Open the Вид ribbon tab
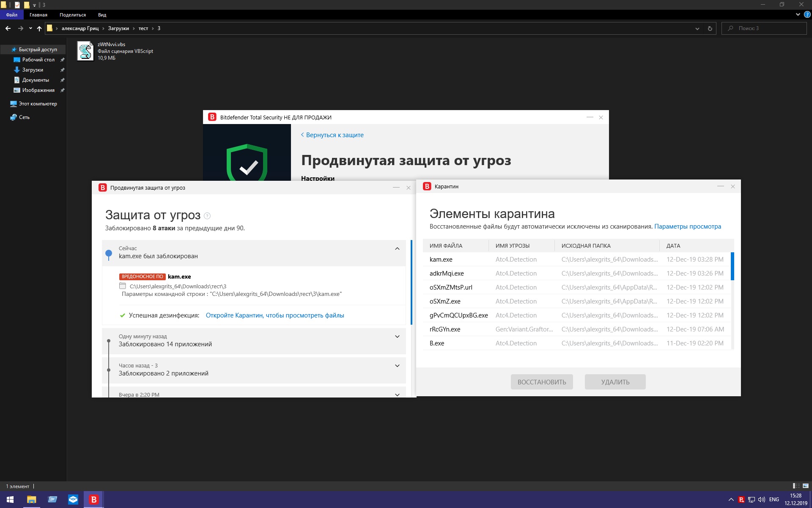The width and height of the screenshot is (812, 508). [x=102, y=15]
